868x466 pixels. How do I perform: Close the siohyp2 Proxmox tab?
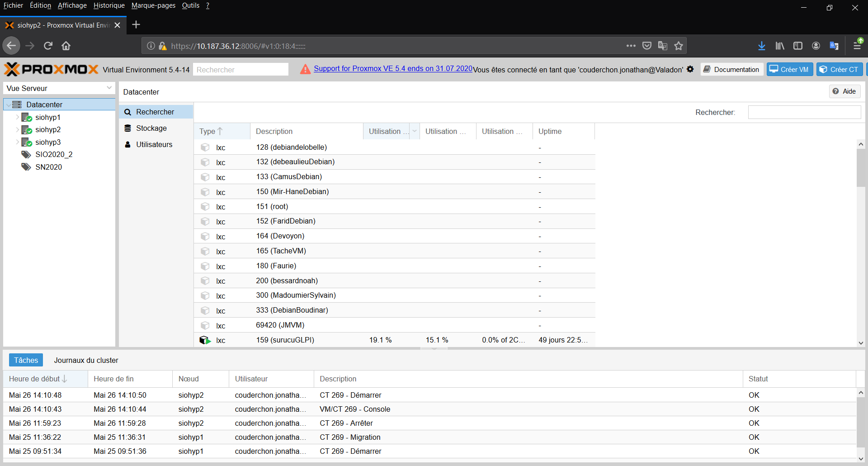tap(118, 25)
